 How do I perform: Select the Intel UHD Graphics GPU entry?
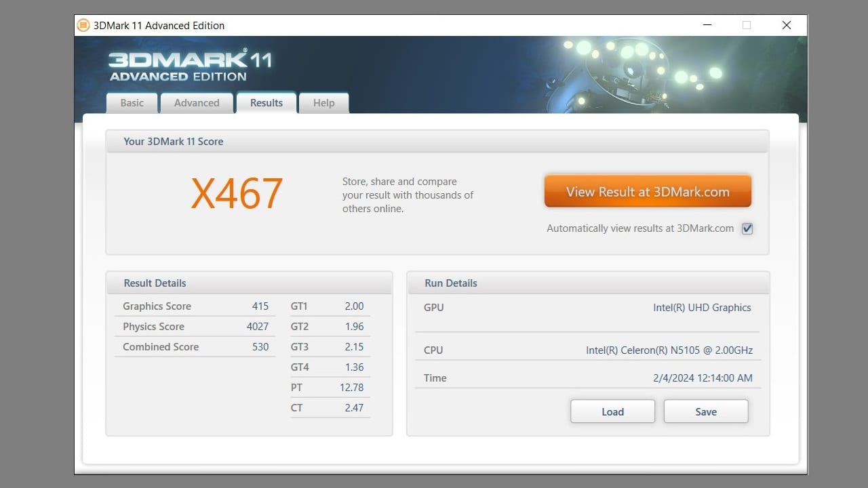(x=702, y=307)
